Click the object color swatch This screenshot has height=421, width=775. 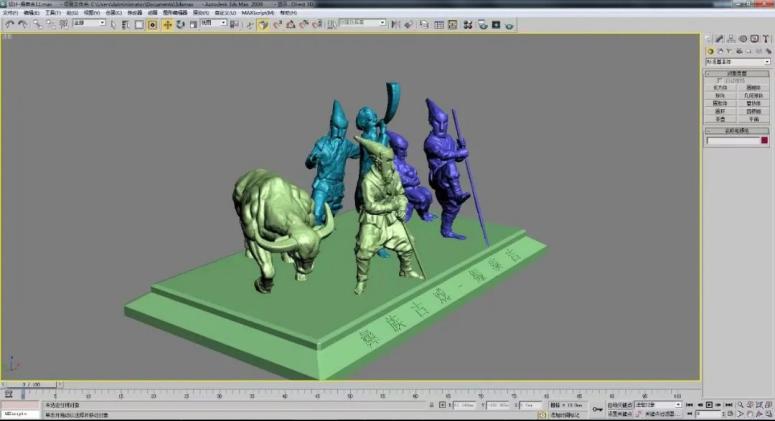764,140
